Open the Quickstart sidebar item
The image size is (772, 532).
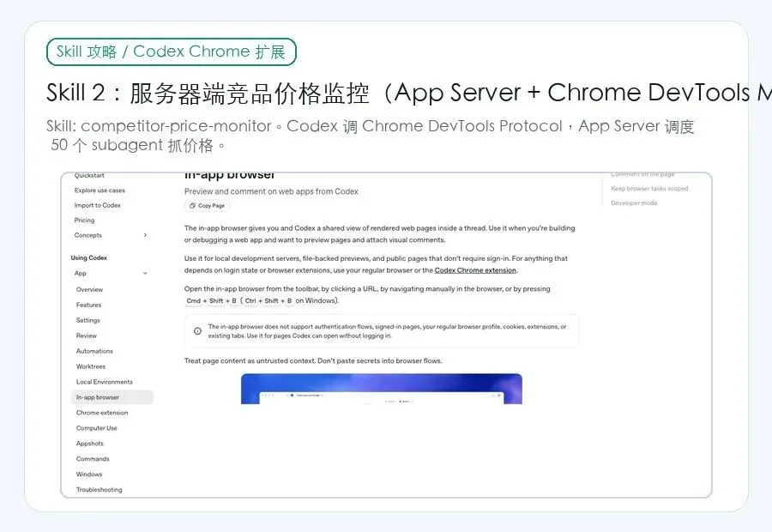tap(89, 175)
